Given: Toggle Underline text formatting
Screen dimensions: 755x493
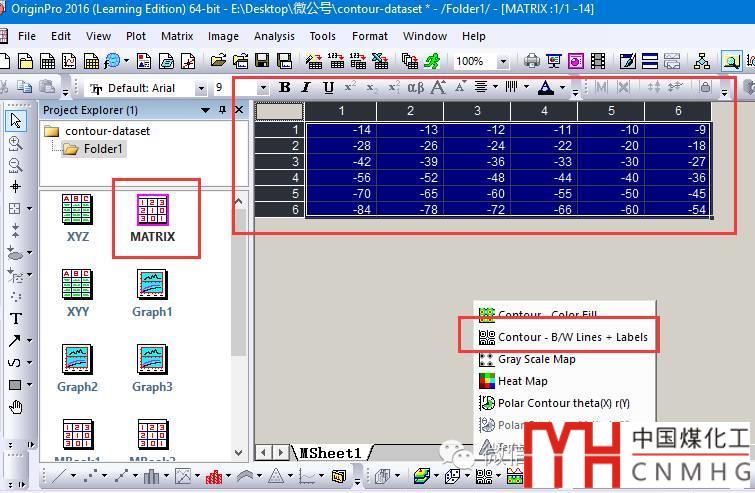Looking at the screenshot, I should (x=328, y=88).
